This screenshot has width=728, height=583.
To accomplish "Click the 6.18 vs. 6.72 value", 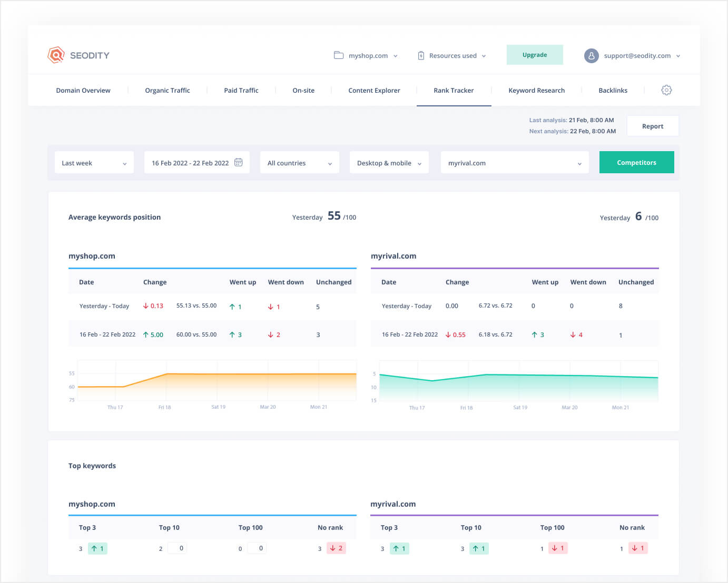I will (495, 334).
